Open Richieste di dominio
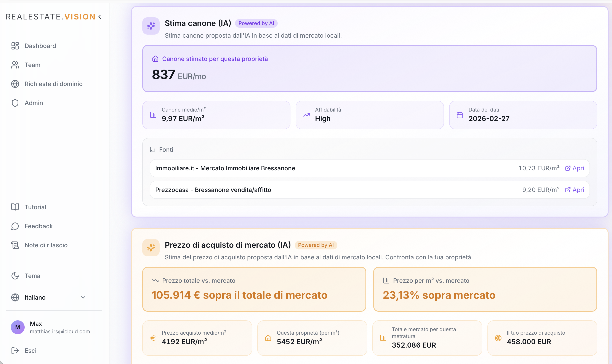The height and width of the screenshot is (364, 612). [x=53, y=84]
